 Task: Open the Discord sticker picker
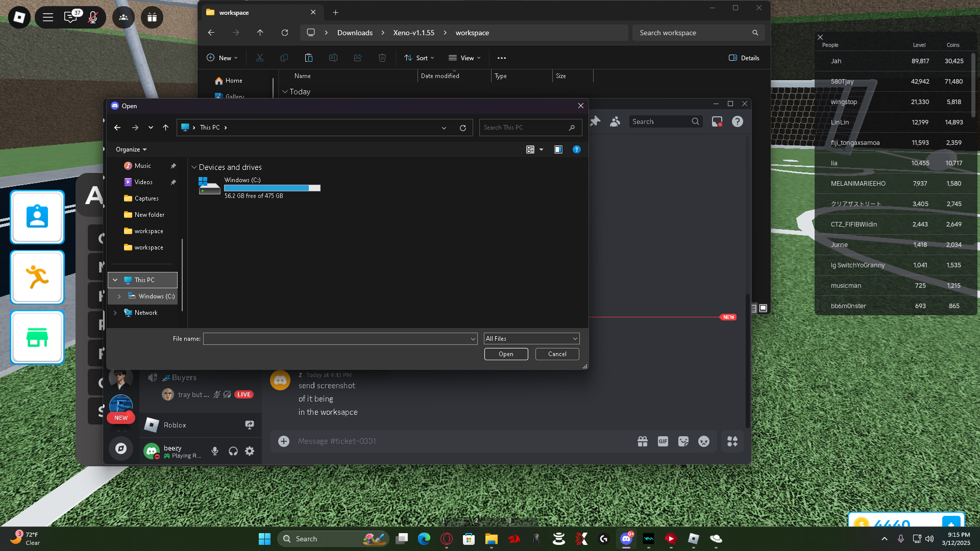(x=683, y=441)
